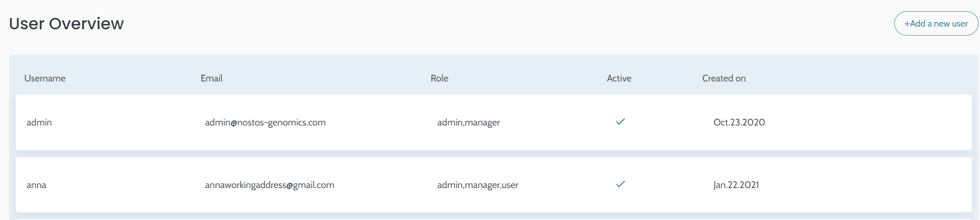Select the anna username cell
The width and height of the screenshot is (980, 220).
click(36, 185)
